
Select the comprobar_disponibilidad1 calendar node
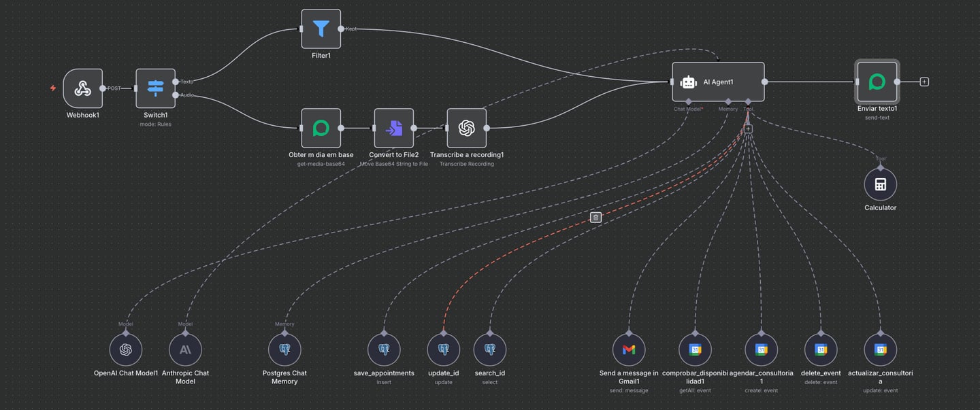point(695,349)
